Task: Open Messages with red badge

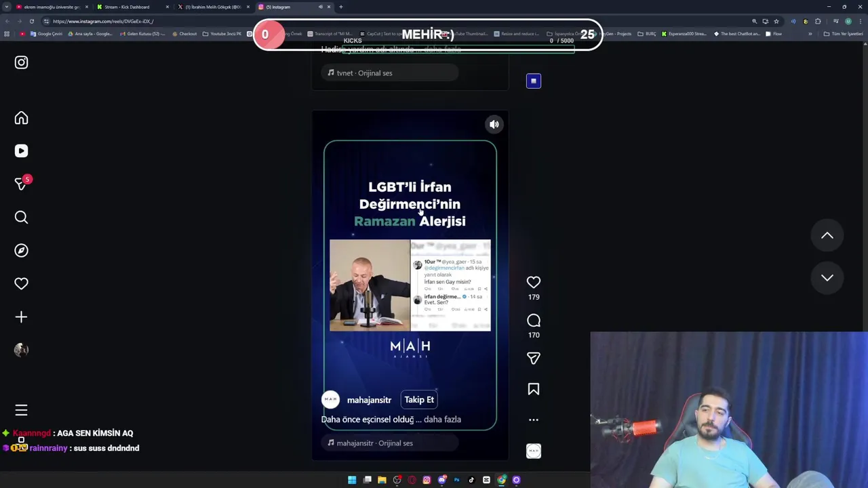Action: (x=21, y=184)
